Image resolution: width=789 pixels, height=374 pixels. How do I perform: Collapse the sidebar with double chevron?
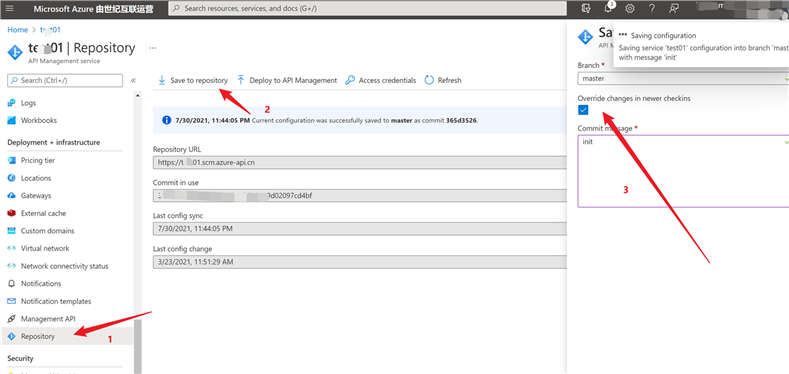[x=133, y=81]
